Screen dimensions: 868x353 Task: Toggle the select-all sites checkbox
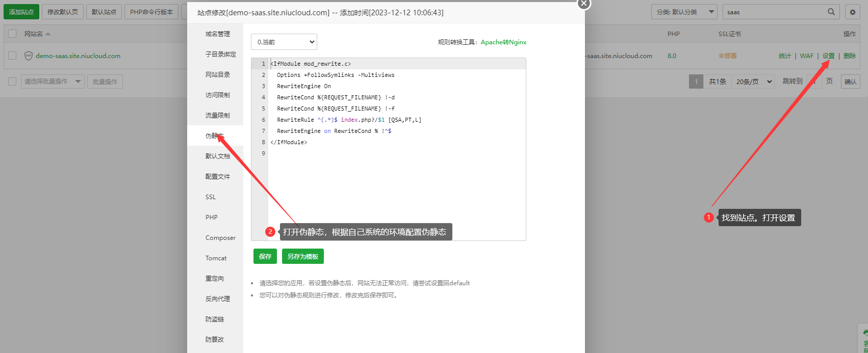[x=12, y=34]
